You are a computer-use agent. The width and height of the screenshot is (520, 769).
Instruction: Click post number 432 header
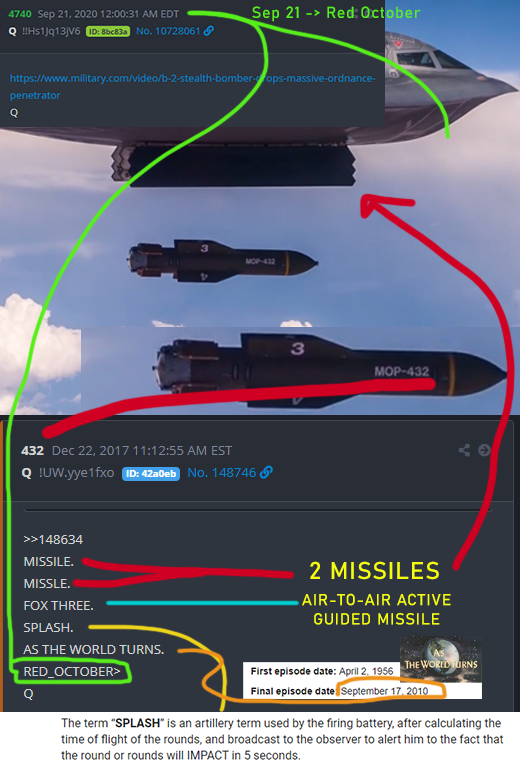click(x=32, y=450)
